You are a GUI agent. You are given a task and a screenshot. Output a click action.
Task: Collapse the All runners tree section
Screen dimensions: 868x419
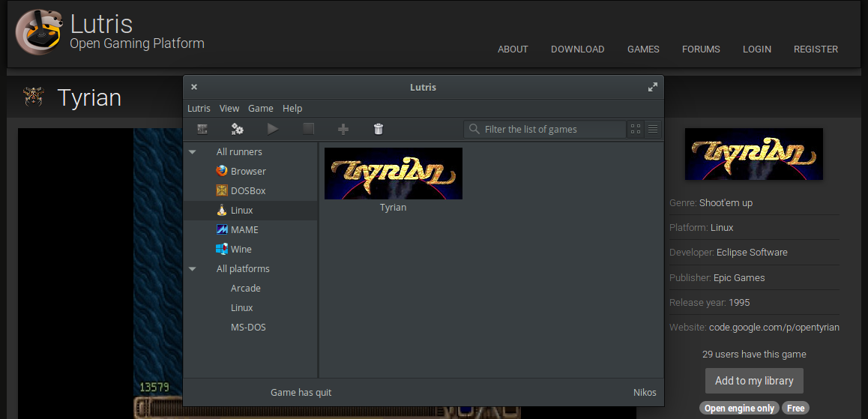tap(192, 151)
